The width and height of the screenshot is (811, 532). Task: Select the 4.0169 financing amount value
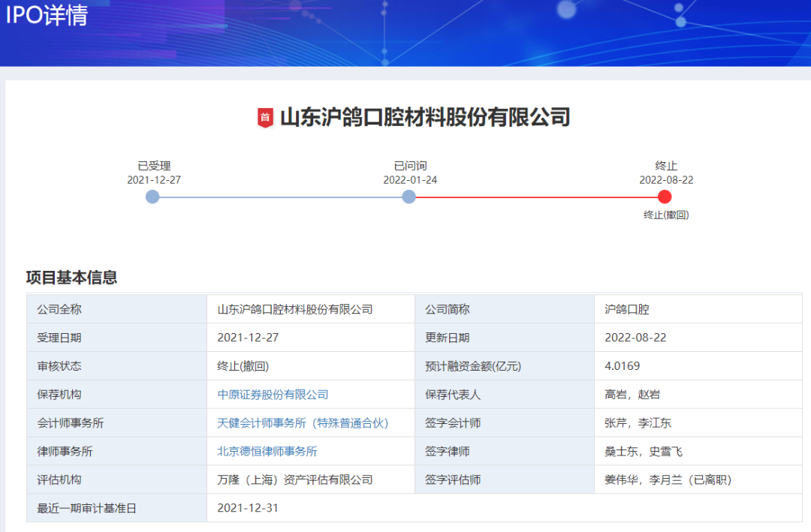(x=622, y=366)
